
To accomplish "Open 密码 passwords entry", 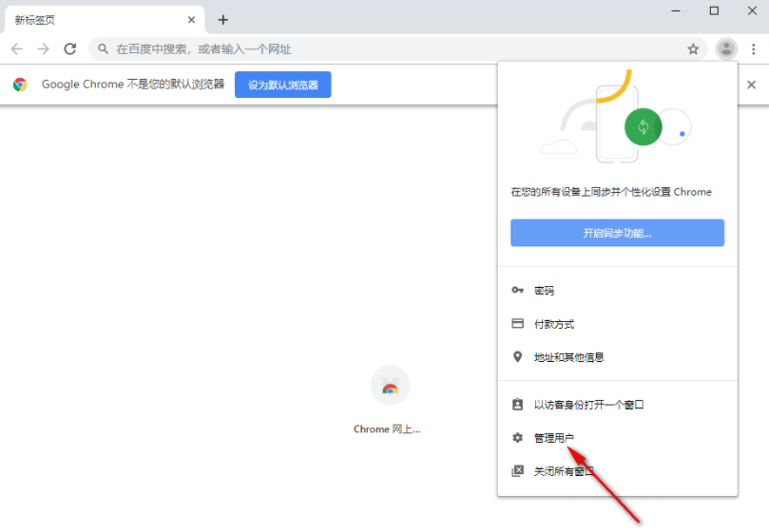I will click(618, 291).
